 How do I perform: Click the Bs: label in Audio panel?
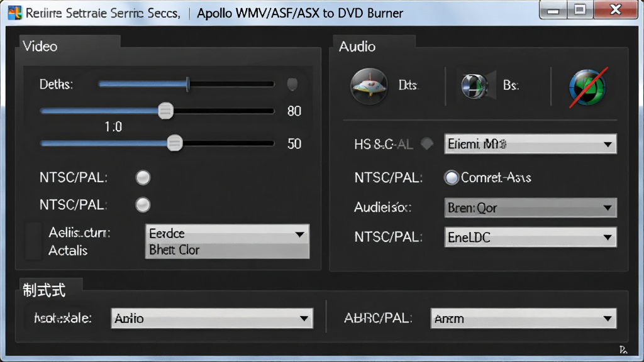[x=511, y=85]
